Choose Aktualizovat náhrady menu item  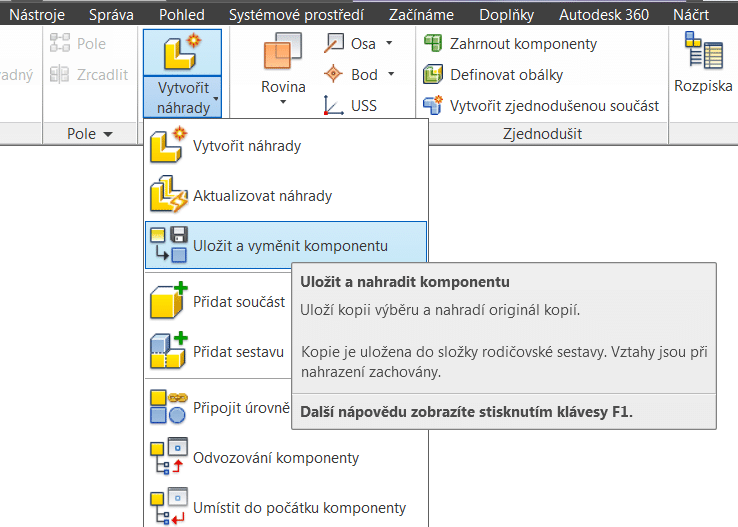pyautogui.click(x=286, y=196)
